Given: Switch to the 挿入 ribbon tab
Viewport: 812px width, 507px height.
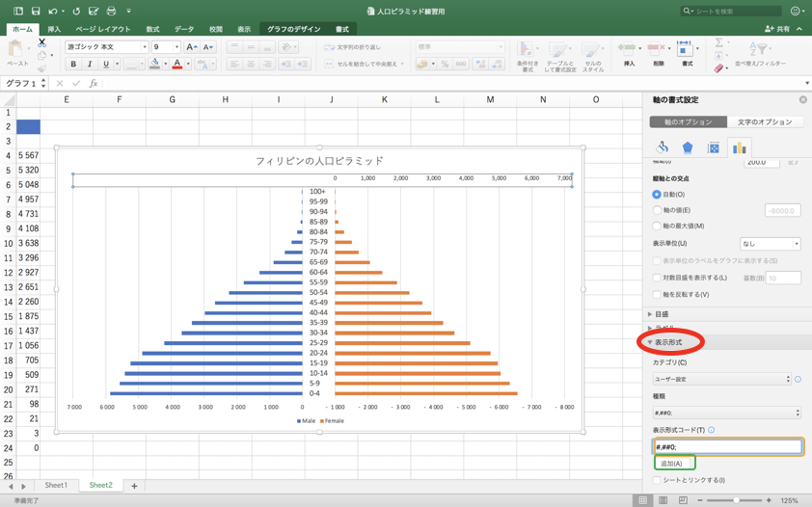Looking at the screenshot, I should pos(54,30).
